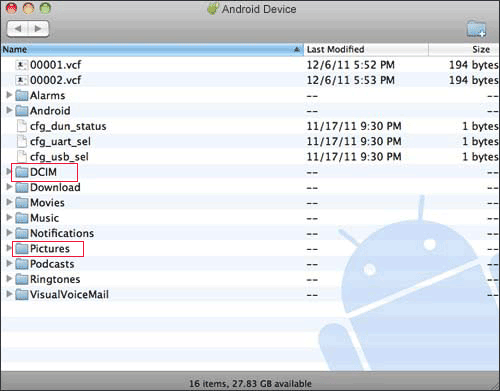
Task: Select the Movies folder name
Action: coord(47,203)
